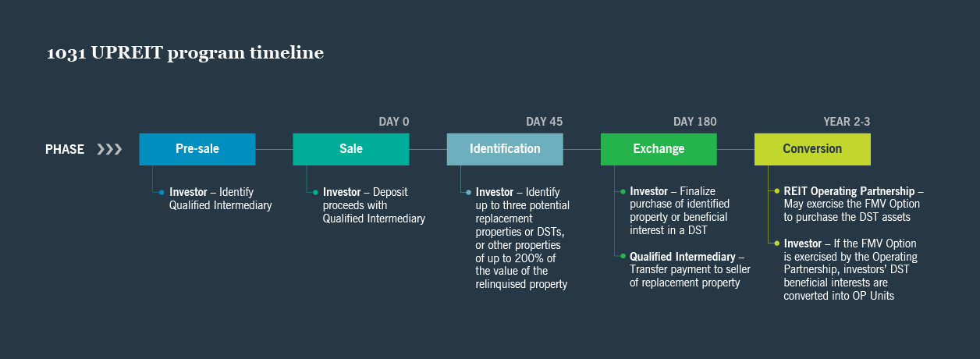980x359 pixels.
Task: Click bullet next to Qualified Intermediary transfer payment
Action: coord(622,256)
